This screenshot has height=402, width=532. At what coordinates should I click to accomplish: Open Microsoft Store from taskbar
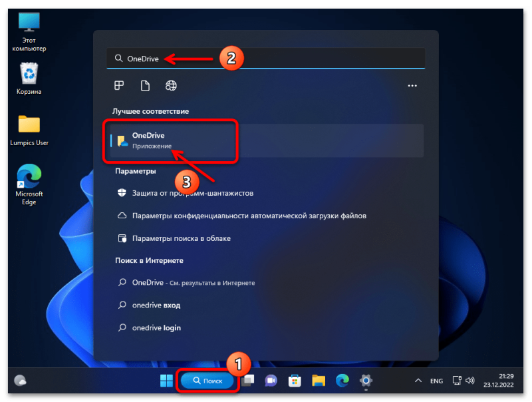click(295, 381)
